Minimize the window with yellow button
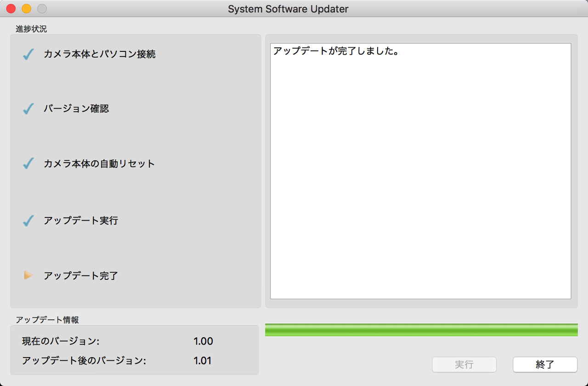The image size is (588, 386). [x=27, y=9]
